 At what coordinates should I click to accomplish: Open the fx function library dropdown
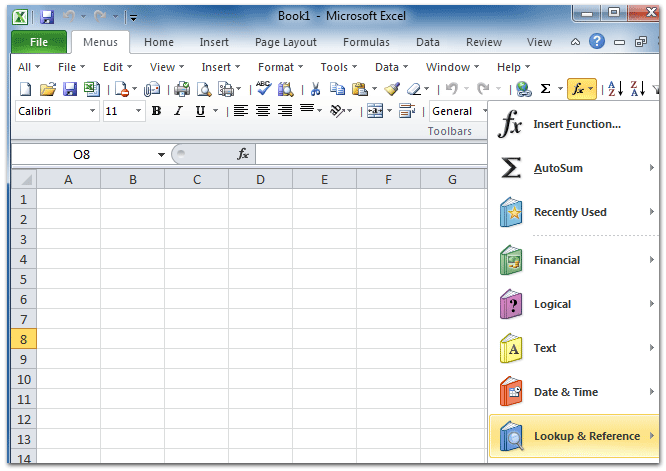[590, 89]
